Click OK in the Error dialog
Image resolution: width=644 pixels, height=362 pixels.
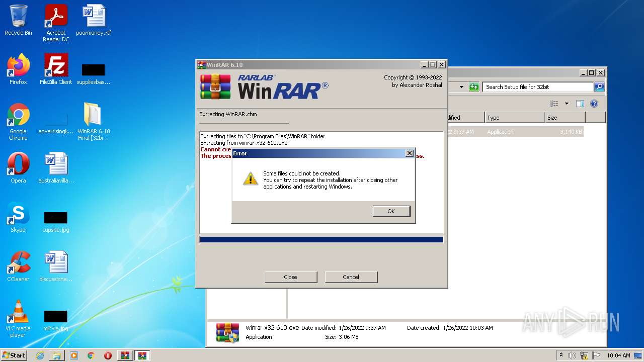[x=391, y=211]
